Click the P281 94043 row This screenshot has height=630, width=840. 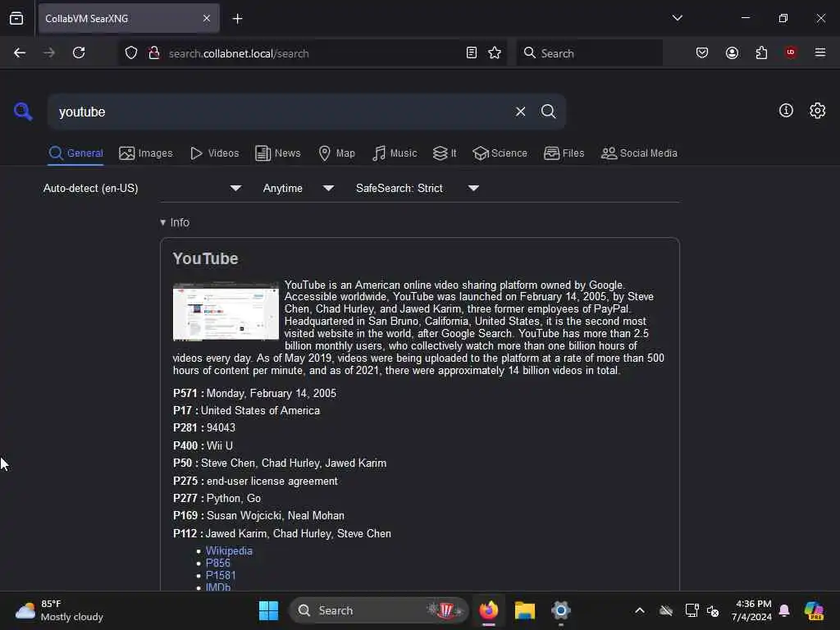coord(204,427)
